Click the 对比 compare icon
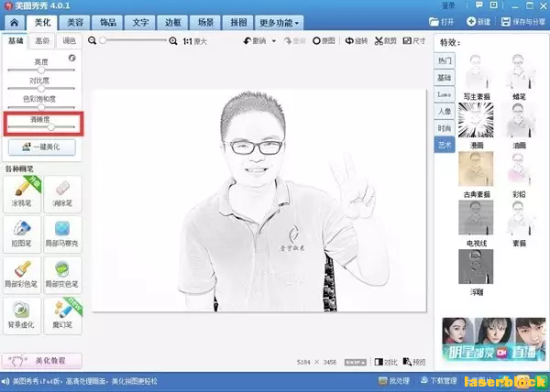 379,362
